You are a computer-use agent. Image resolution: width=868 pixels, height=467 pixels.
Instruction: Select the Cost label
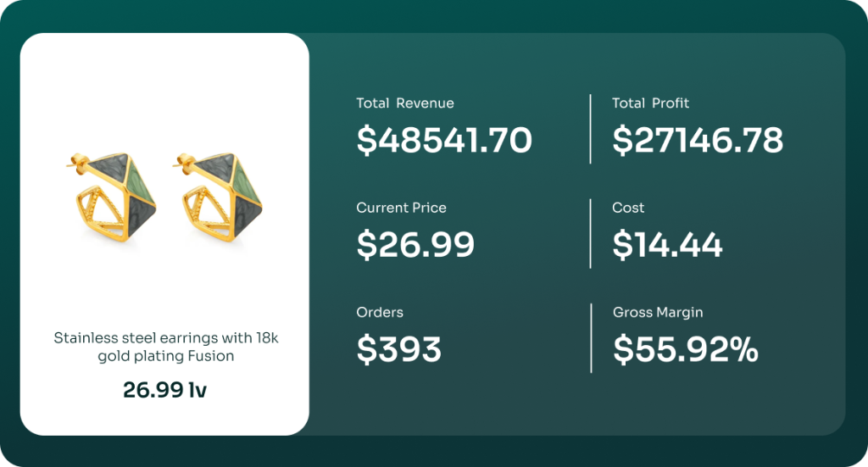click(x=628, y=208)
